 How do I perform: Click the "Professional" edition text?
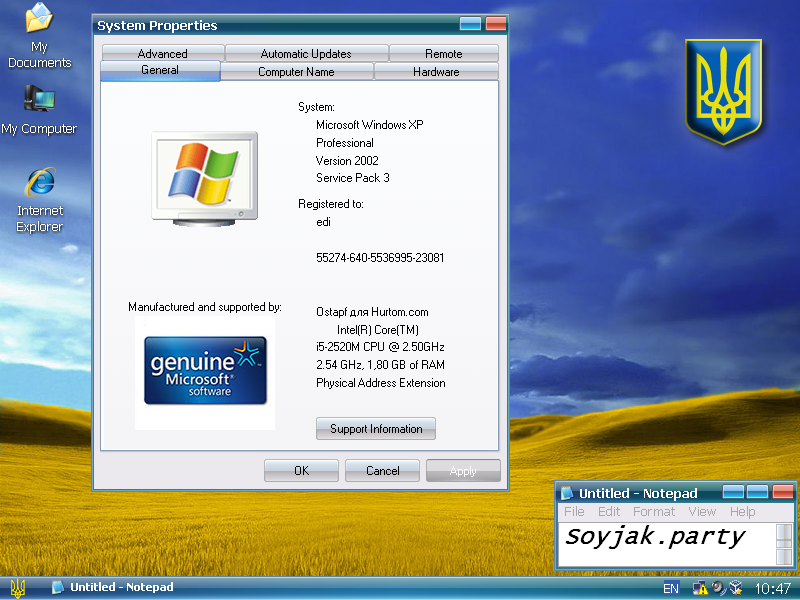point(345,143)
